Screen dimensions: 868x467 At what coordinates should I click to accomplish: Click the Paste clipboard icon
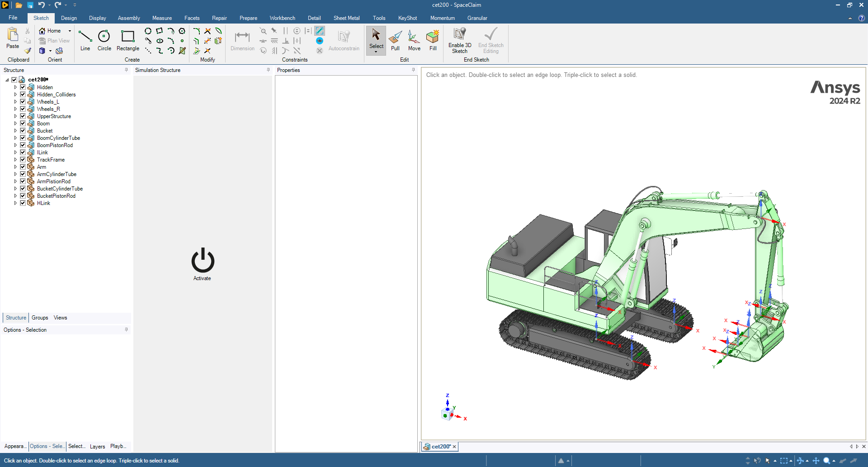point(13,38)
